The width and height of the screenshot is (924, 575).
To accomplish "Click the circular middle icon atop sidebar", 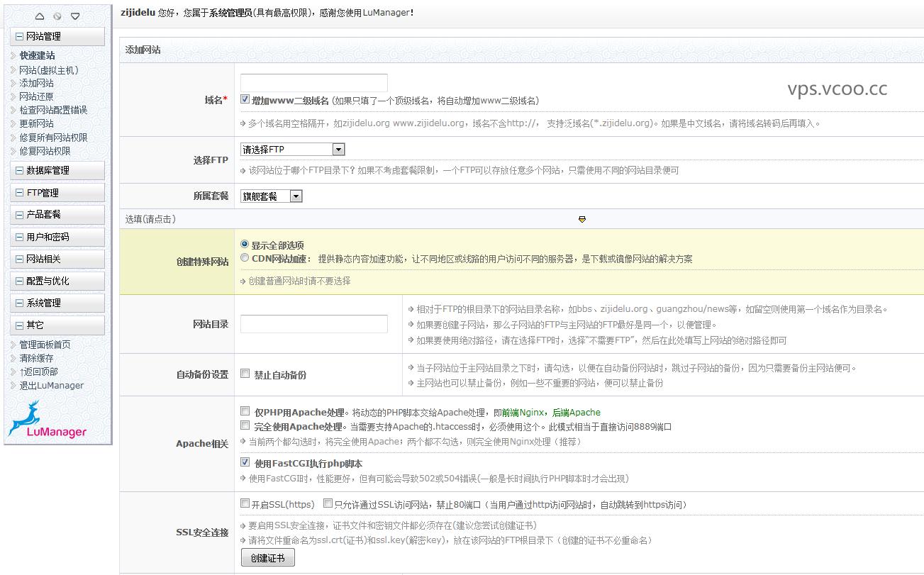I will tap(57, 16).
